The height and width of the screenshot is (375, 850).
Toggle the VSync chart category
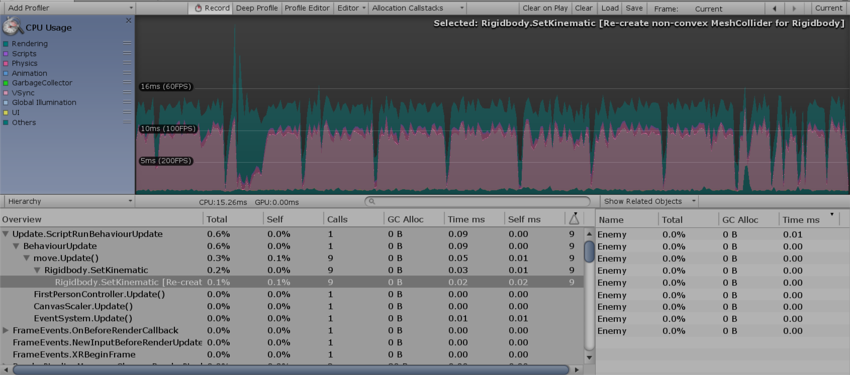(x=5, y=93)
